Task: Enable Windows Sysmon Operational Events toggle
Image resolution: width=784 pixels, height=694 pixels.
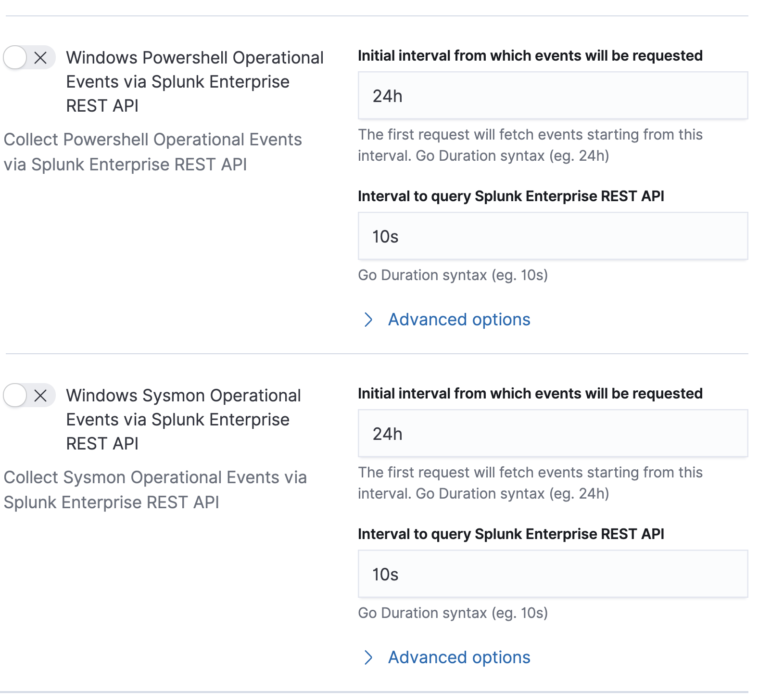Action: (x=29, y=396)
